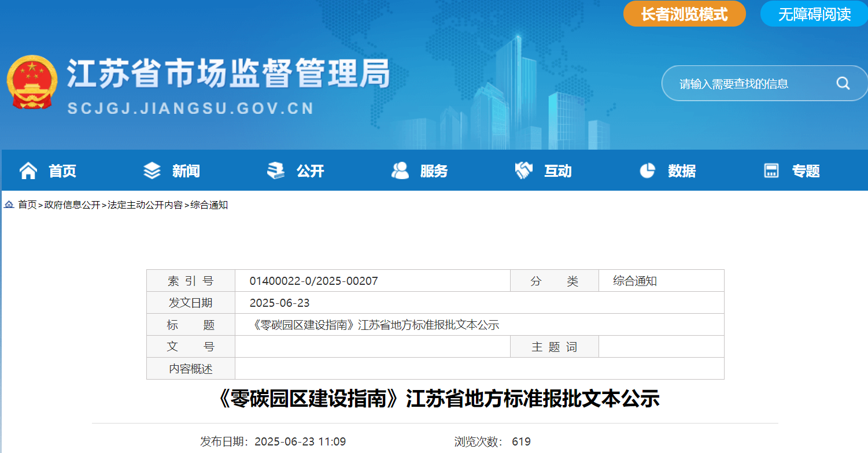The image size is (868, 453).
Task: Click the search magnifier icon
Action: tap(843, 84)
